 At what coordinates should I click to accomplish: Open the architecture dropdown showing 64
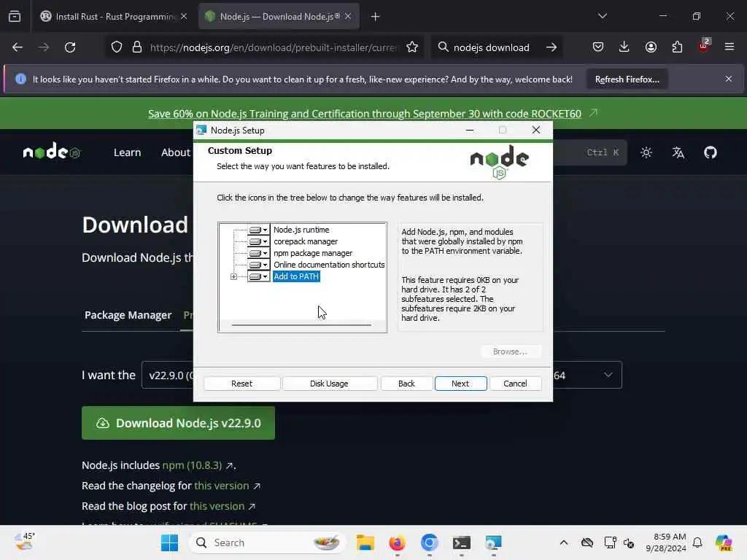coord(587,376)
